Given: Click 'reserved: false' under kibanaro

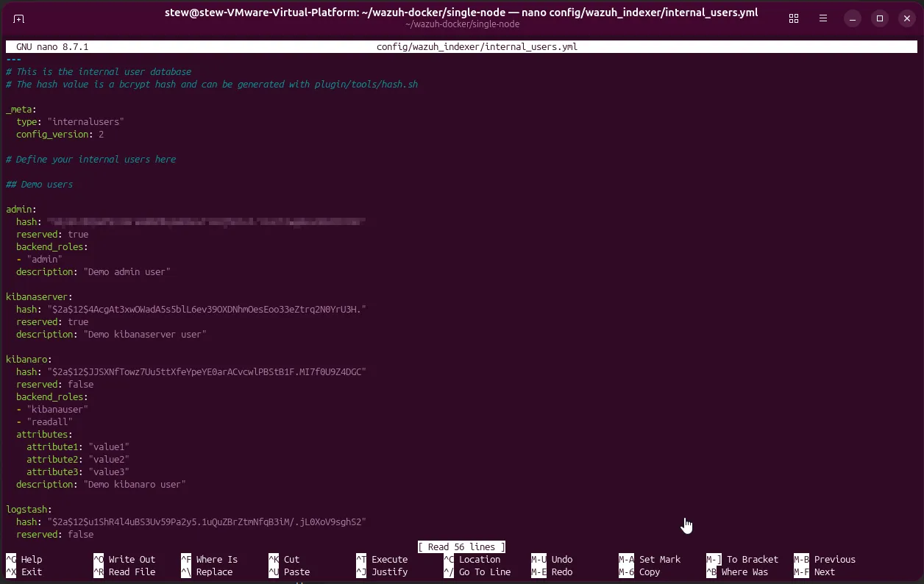Looking at the screenshot, I should pyautogui.click(x=55, y=385).
